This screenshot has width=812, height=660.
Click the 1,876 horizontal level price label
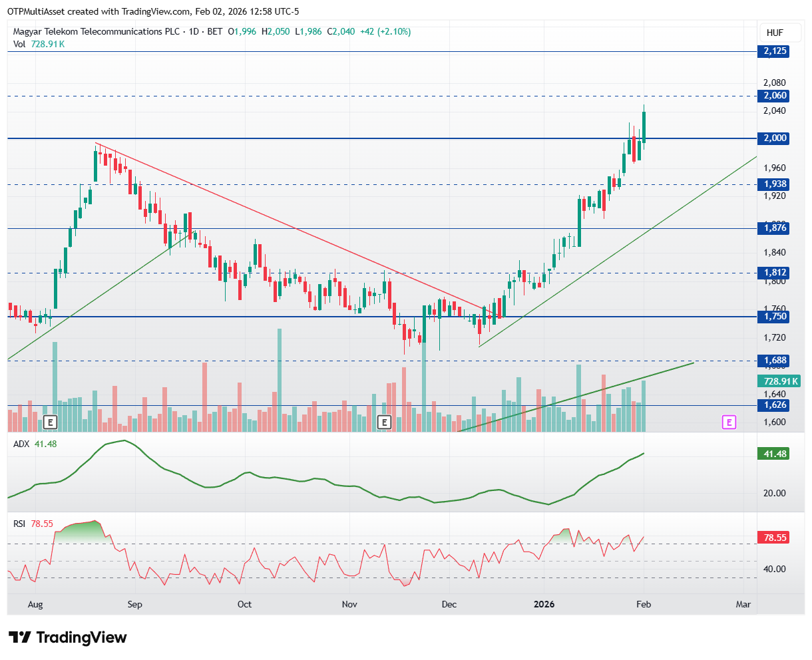pos(775,228)
